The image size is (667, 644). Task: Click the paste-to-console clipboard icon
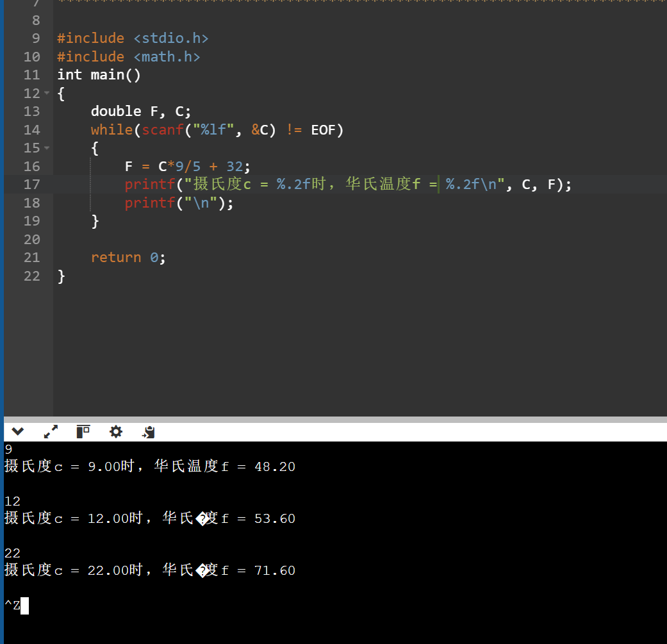148,432
